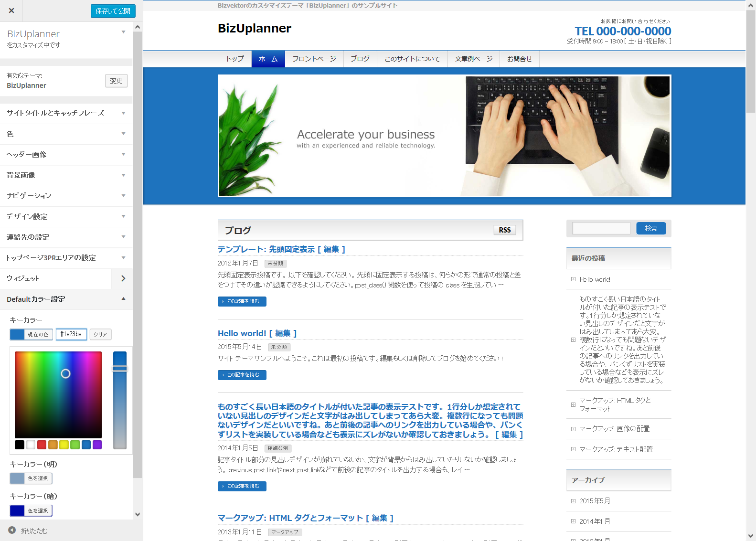Toggle the キーカラー(暗) color selector

[31, 511]
